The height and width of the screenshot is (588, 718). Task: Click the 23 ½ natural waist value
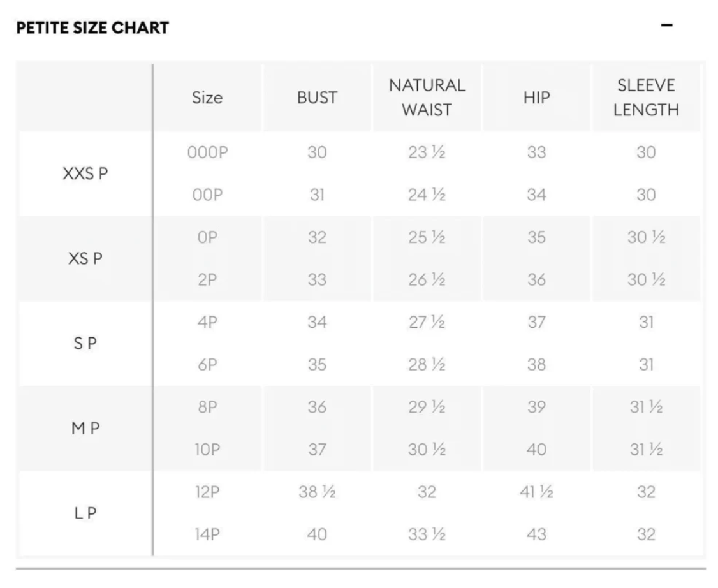tap(427, 152)
